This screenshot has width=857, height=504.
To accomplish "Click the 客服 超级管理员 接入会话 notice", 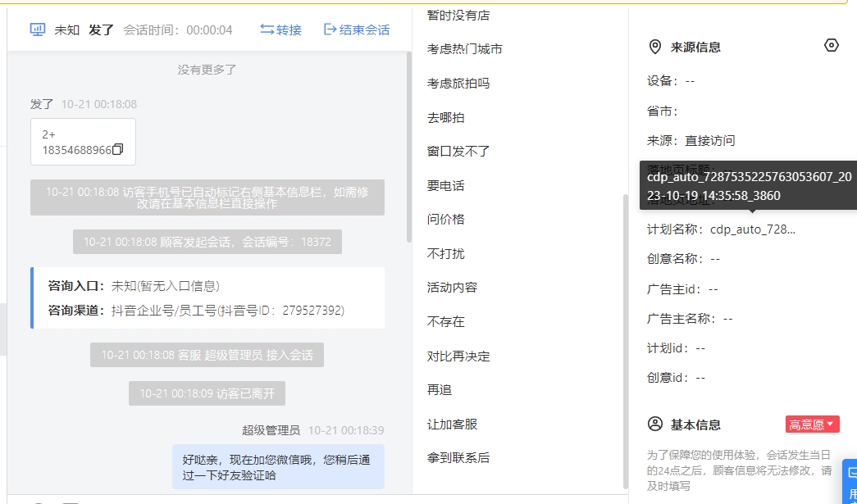I will point(207,355).
